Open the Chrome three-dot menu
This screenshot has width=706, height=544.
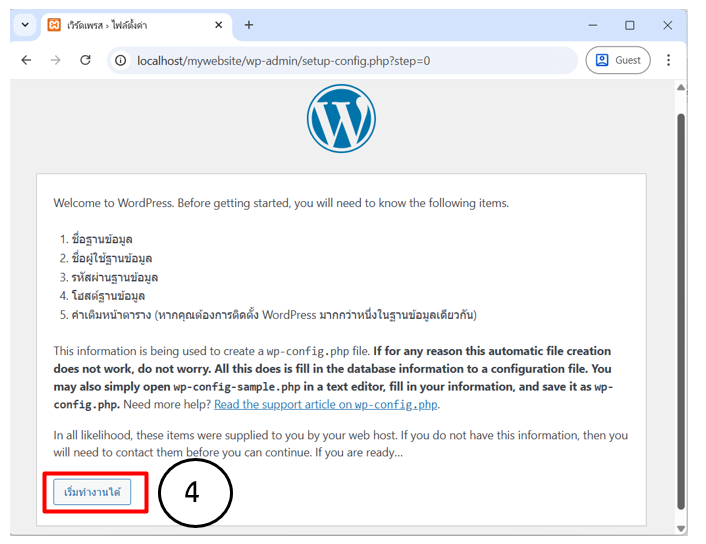(x=669, y=60)
